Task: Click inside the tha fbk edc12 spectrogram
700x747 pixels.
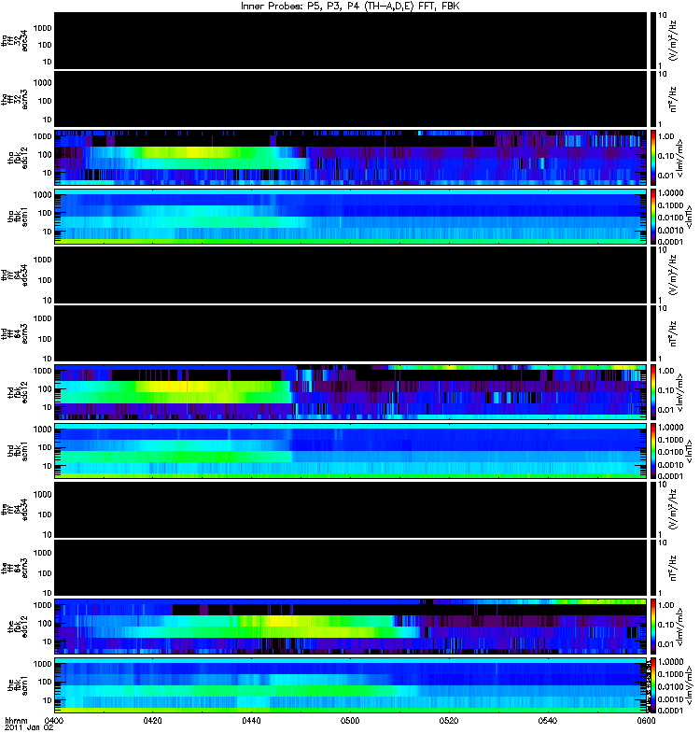Action: click(x=350, y=158)
